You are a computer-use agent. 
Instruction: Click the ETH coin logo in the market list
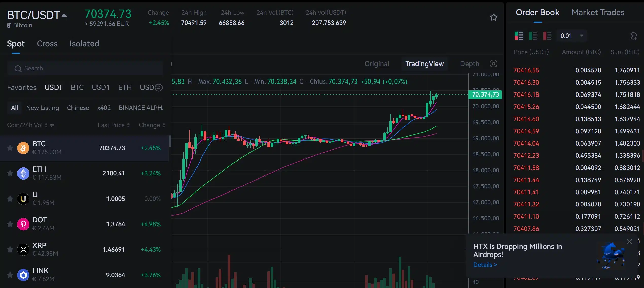coord(23,173)
